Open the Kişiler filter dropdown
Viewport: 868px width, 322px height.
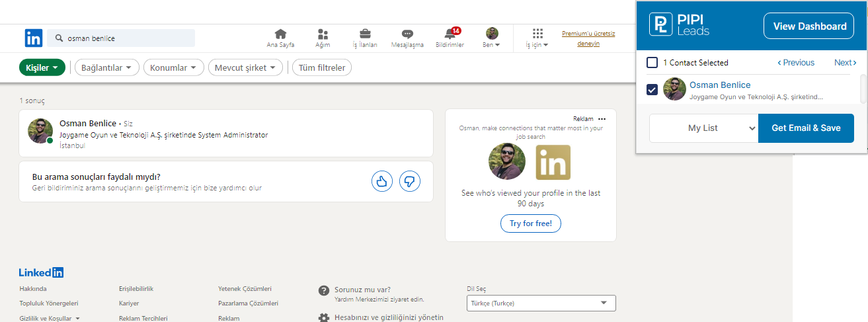tap(42, 67)
